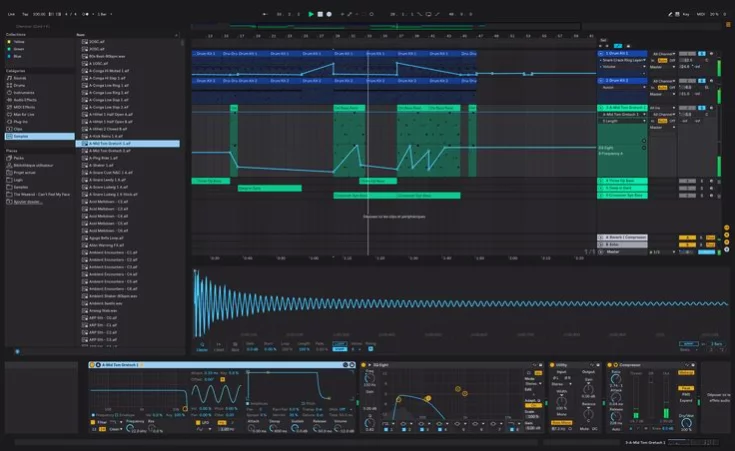The height and width of the screenshot is (451, 735).
Task: Toggle the Key map mode switch
Action: 686,14
